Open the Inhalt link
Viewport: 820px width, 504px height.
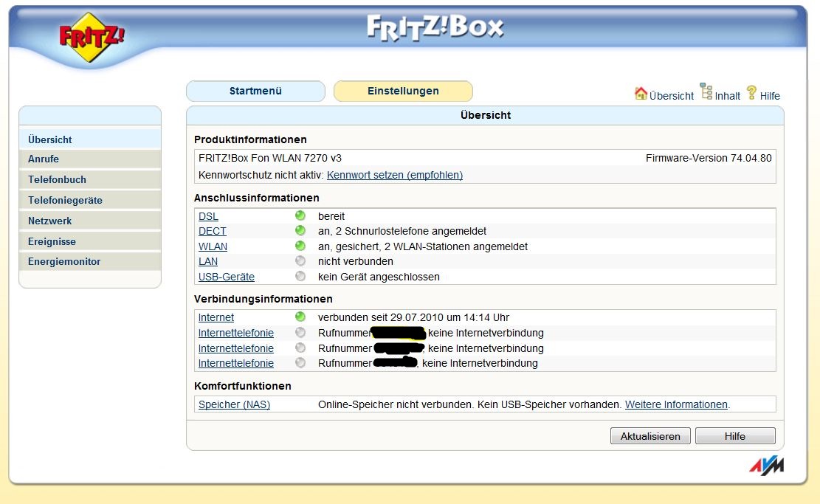pyautogui.click(x=728, y=96)
